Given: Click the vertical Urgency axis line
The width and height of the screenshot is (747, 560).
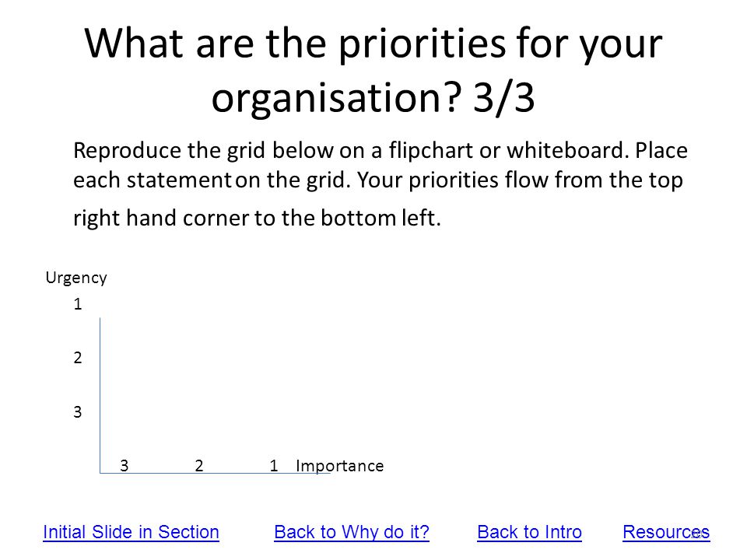Looking at the screenshot, I should [x=100, y=395].
